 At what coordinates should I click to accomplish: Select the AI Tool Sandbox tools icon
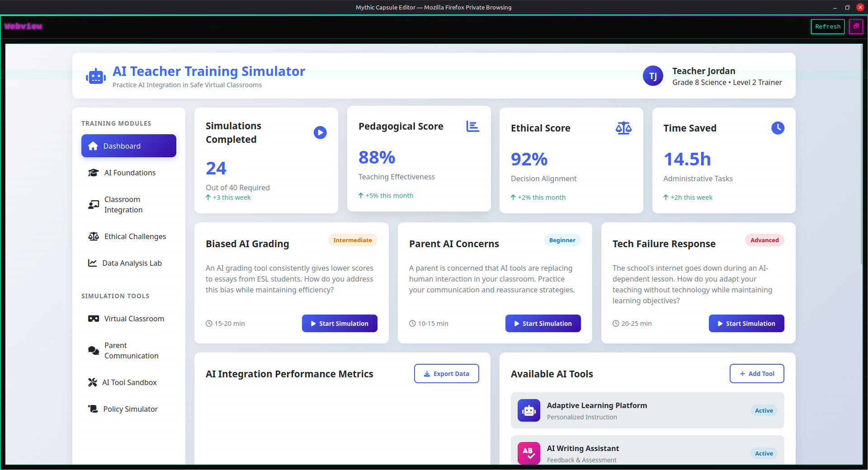[93, 382]
